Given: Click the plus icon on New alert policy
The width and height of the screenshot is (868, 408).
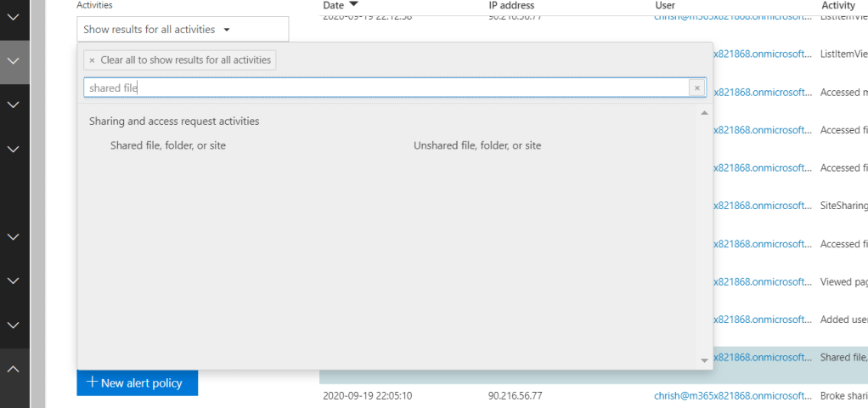Looking at the screenshot, I should 92,382.
